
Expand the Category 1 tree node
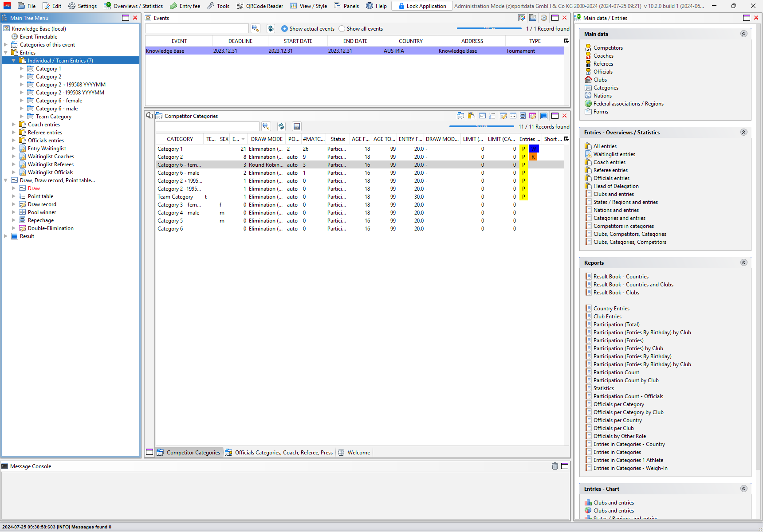(22, 69)
